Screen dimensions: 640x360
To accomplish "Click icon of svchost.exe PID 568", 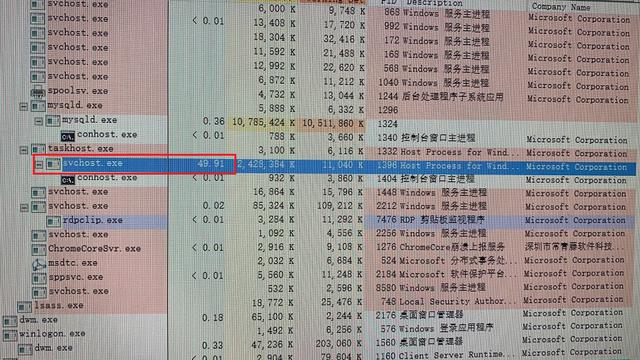I will click(x=38, y=62).
